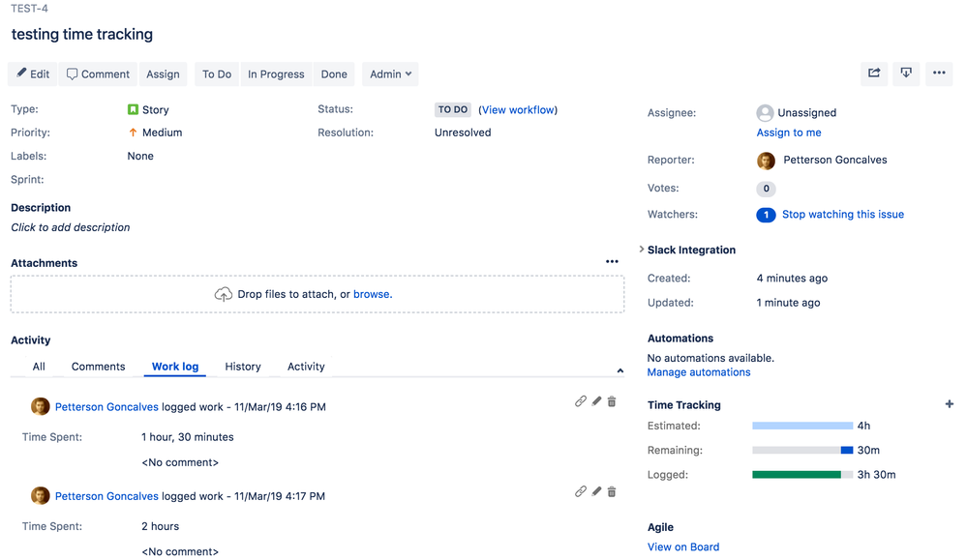This screenshot has height=560, width=967.
Task: Edit the 4:17 PM work log with the pencil icon
Action: [x=596, y=491]
